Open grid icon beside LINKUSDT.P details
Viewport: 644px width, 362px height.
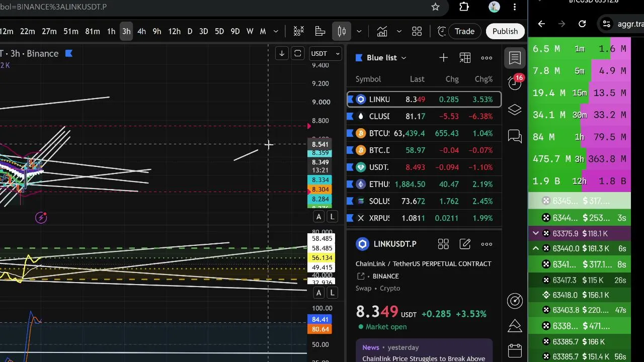(x=443, y=244)
